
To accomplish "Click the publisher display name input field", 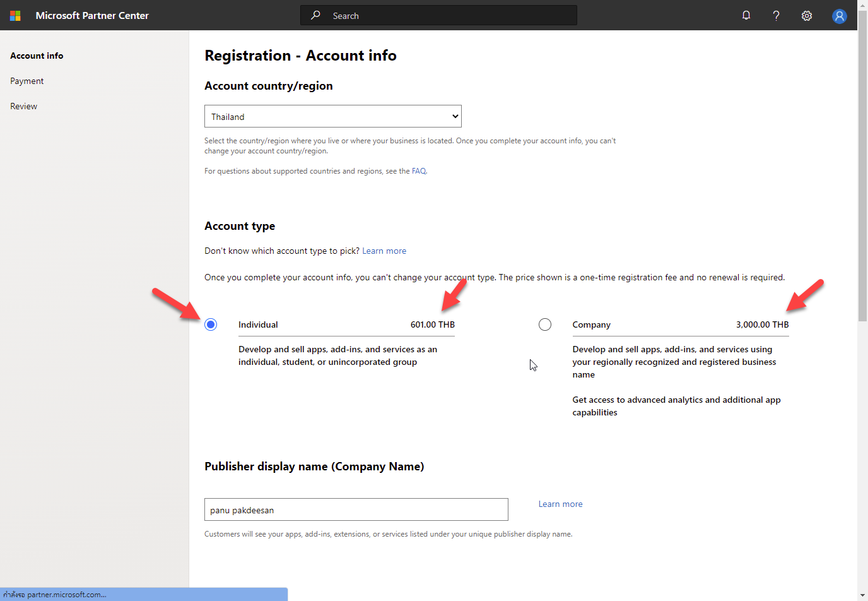I will click(x=356, y=509).
